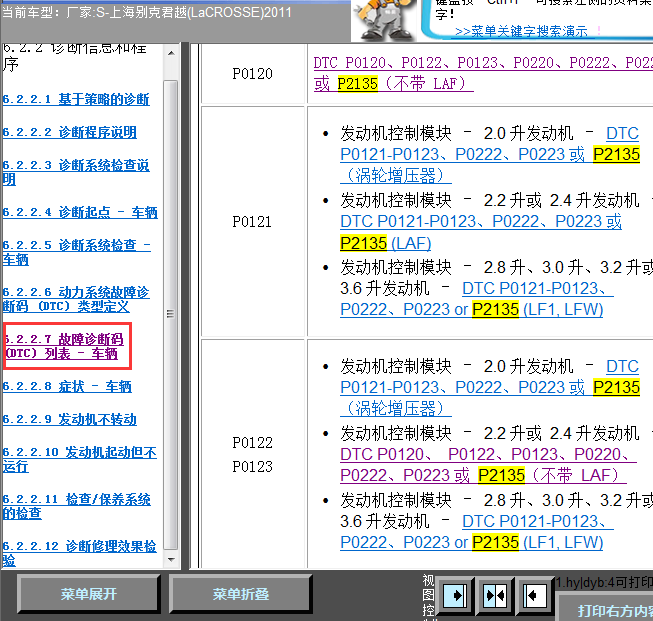Open 6.2.2.11 检查/保养系统的检查
653x621 pixels.
[x=77, y=506]
